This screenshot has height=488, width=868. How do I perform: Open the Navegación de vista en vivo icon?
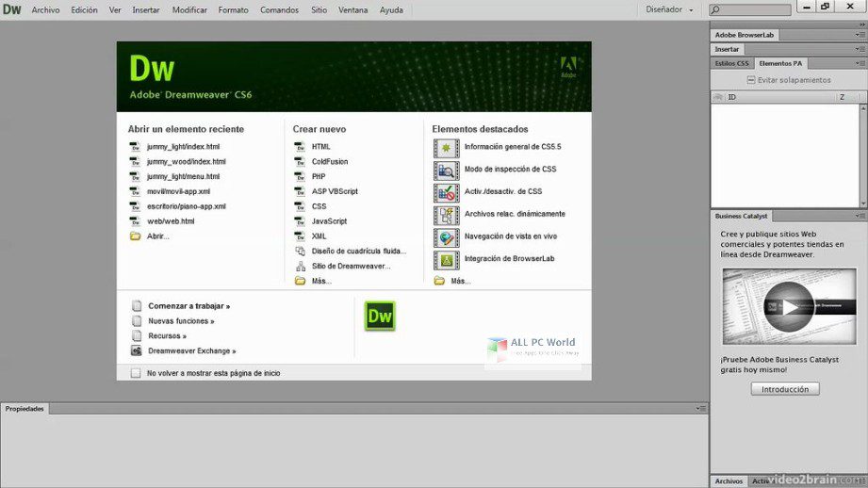446,237
